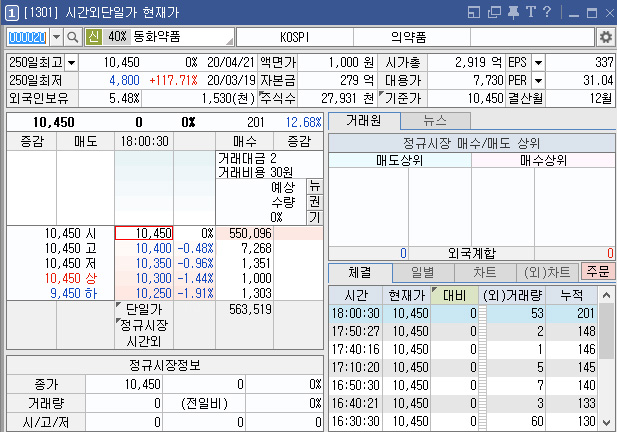Expand the EPS dropdown arrow

coord(538,63)
